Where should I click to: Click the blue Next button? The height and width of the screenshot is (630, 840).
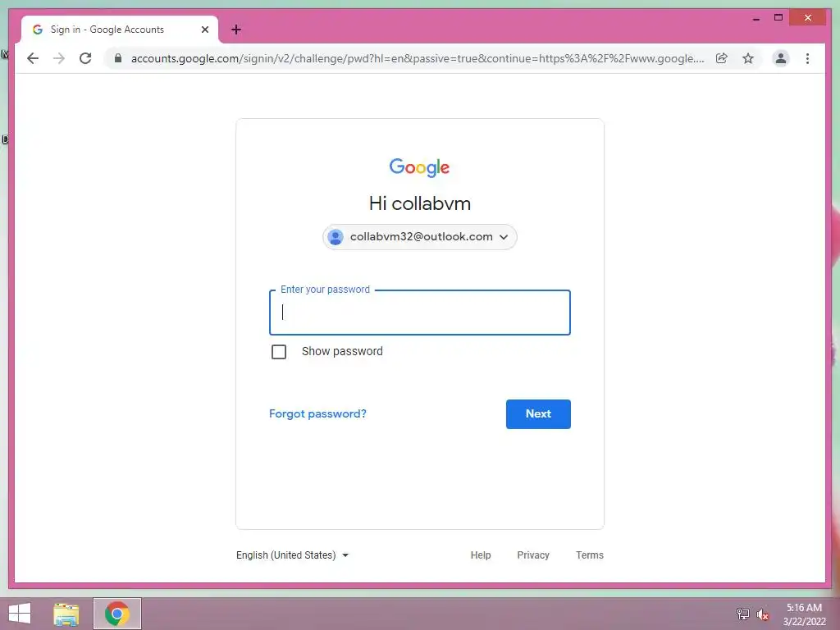[x=538, y=414]
